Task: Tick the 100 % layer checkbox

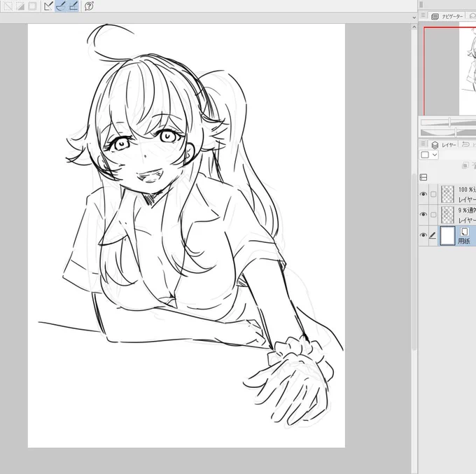Action: click(433, 194)
